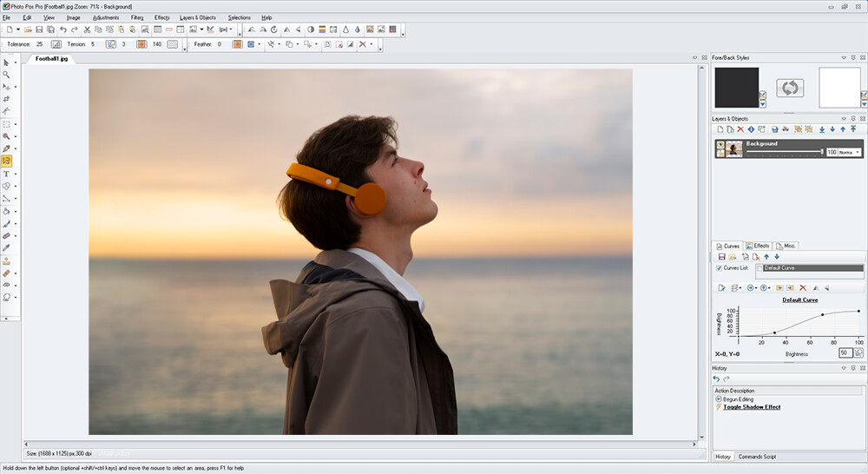Hide the Background layer with eye icon
868x474 pixels.
[x=720, y=144]
